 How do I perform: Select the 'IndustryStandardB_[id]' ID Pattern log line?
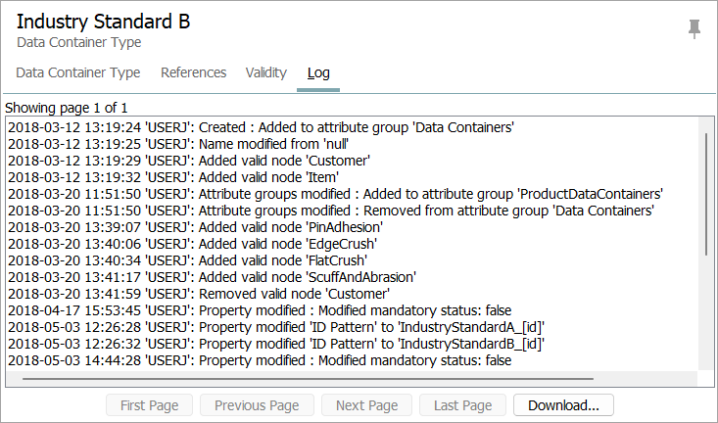coord(276,344)
